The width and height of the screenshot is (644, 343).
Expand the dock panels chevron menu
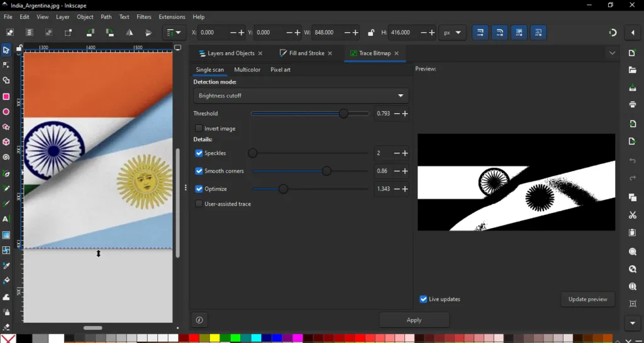click(613, 53)
